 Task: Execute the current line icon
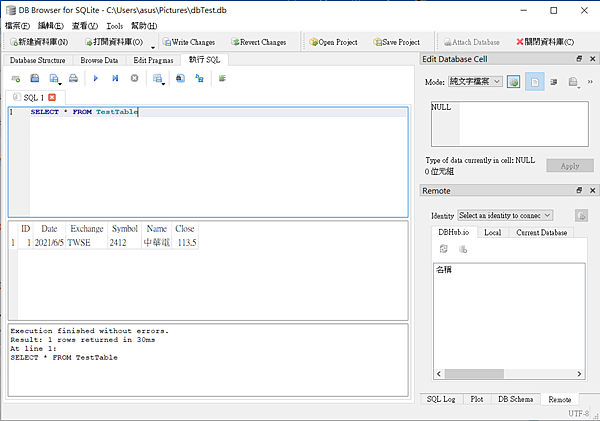coord(115,78)
